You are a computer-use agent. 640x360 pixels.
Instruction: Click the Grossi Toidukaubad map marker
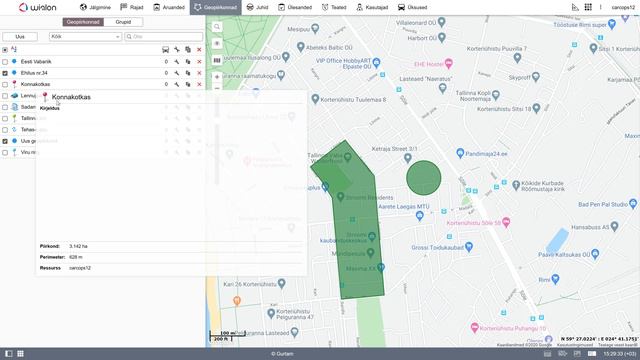pyautogui.click(x=469, y=247)
